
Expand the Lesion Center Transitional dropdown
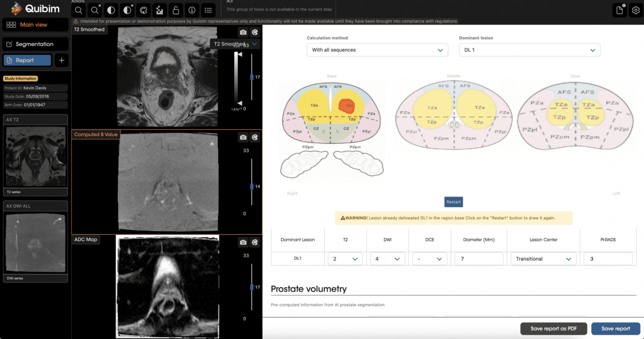click(x=543, y=259)
